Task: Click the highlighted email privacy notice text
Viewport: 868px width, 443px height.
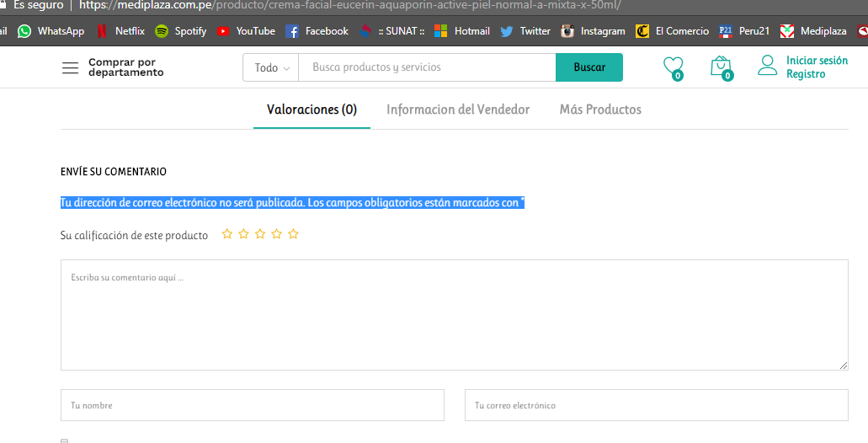Action: [x=292, y=203]
